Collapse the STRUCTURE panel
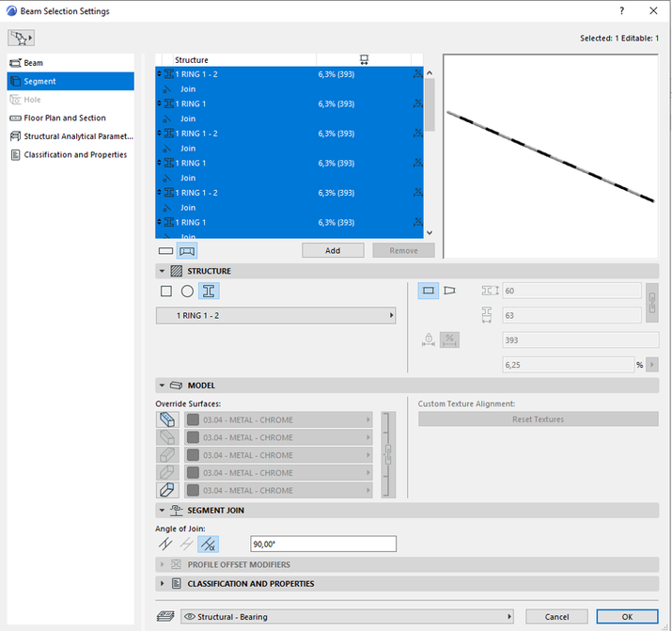 [162, 272]
